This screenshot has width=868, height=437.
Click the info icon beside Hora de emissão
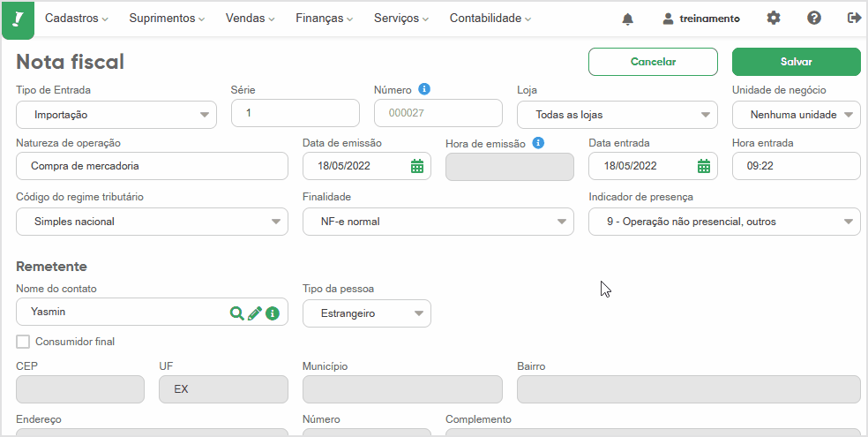(x=538, y=143)
